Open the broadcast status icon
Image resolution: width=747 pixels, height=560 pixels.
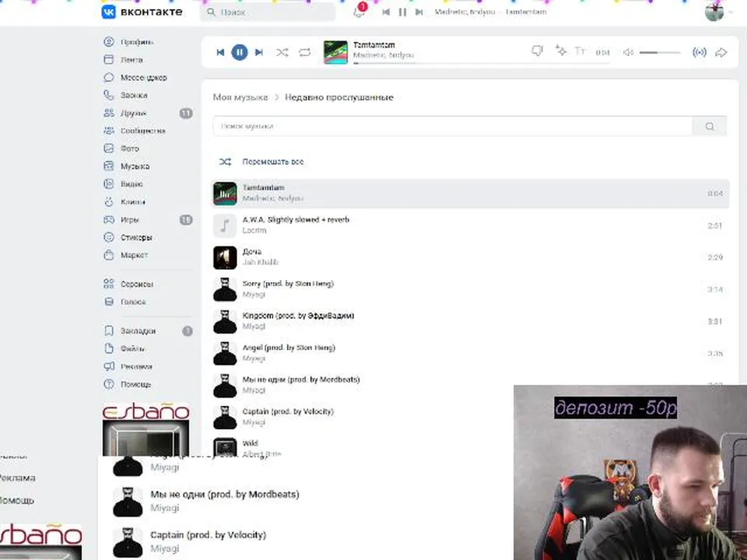699,52
